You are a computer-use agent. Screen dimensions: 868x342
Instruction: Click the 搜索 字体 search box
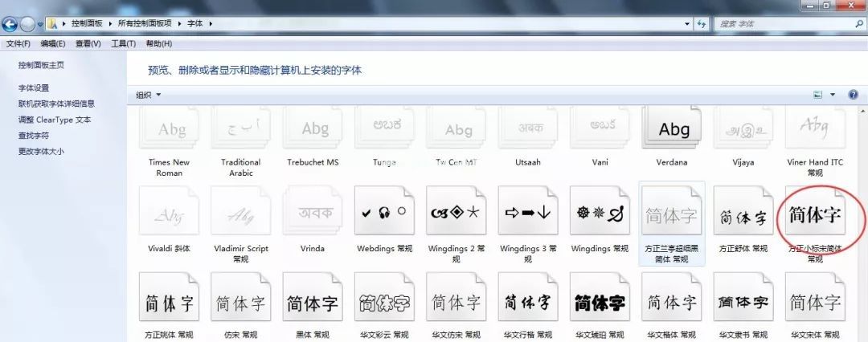point(772,24)
